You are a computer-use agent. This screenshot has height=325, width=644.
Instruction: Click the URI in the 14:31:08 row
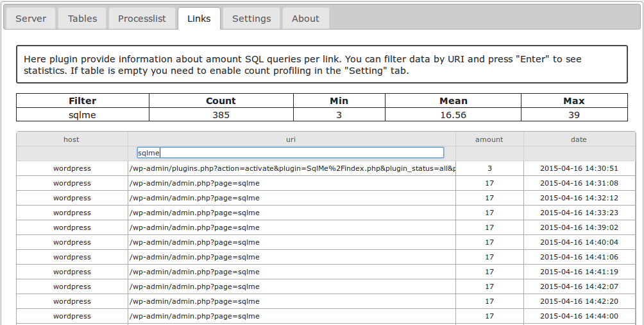[x=195, y=183]
